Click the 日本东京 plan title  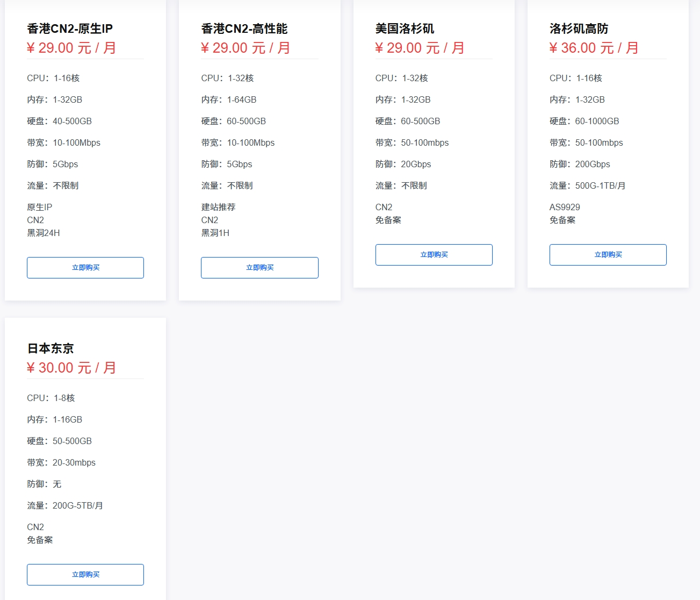[x=50, y=348]
